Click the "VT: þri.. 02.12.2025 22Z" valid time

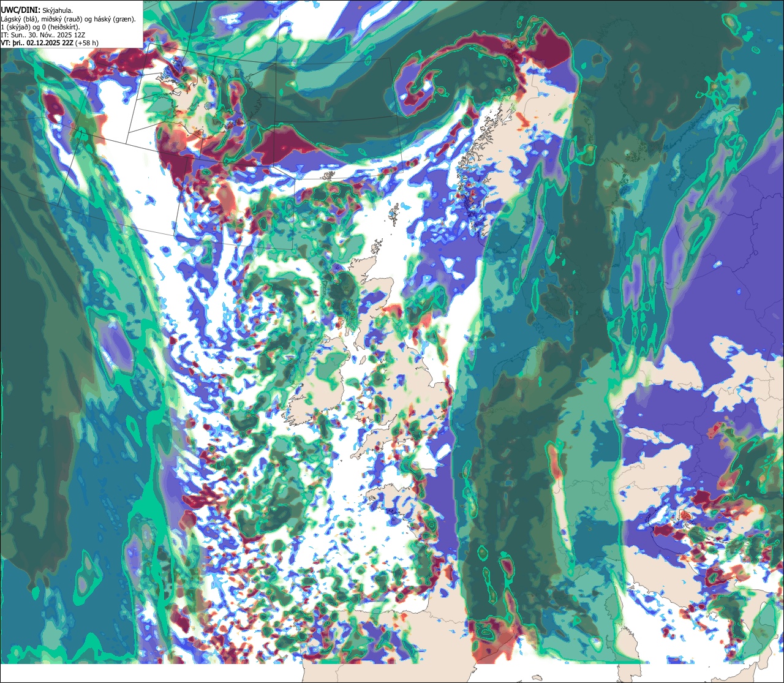pyautogui.click(x=37, y=43)
